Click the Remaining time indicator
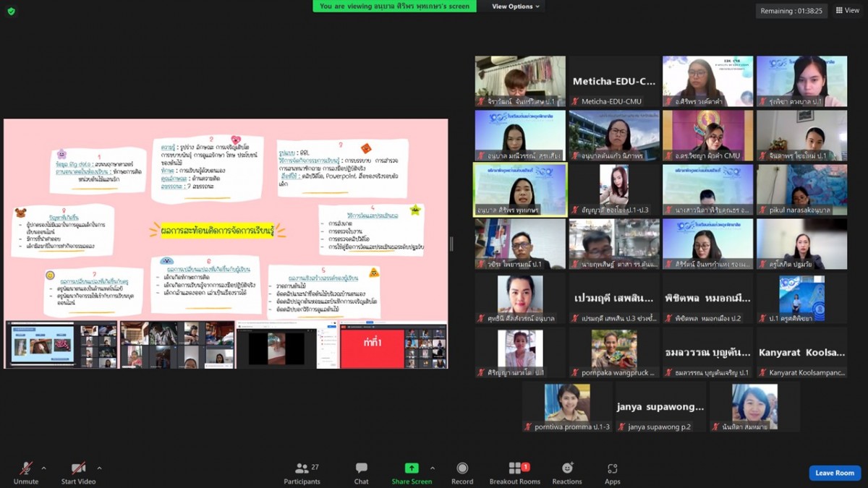Viewport: 868px width, 488px height. 791,11
